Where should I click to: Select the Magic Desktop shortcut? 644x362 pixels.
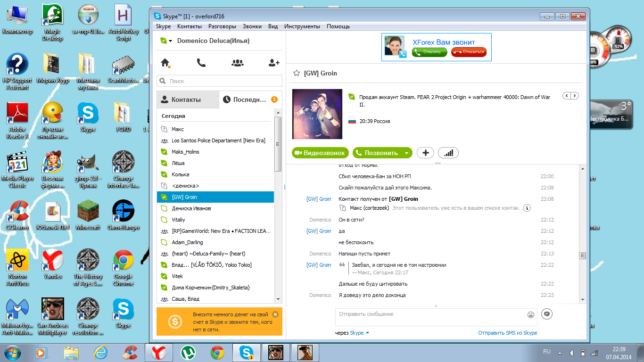pyautogui.click(x=52, y=23)
